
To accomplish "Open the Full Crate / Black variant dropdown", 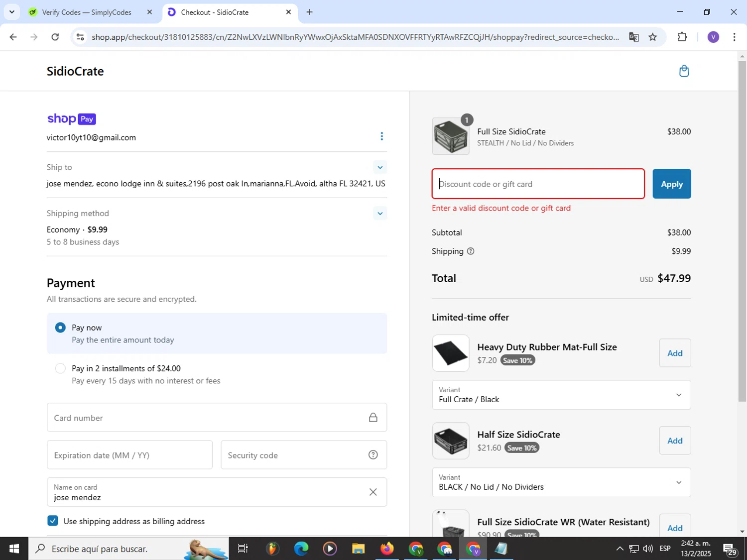I will pos(561,395).
